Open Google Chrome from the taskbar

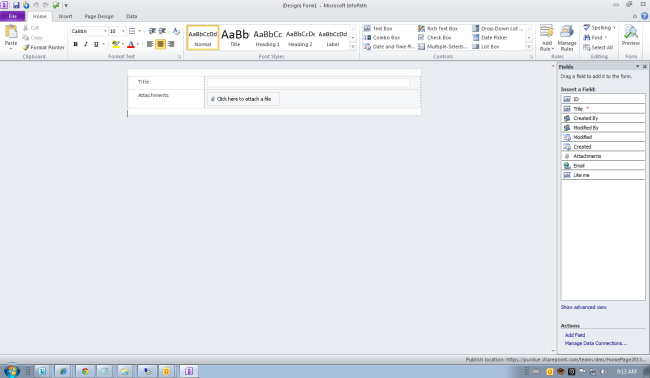pyautogui.click(x=85, y=371)
